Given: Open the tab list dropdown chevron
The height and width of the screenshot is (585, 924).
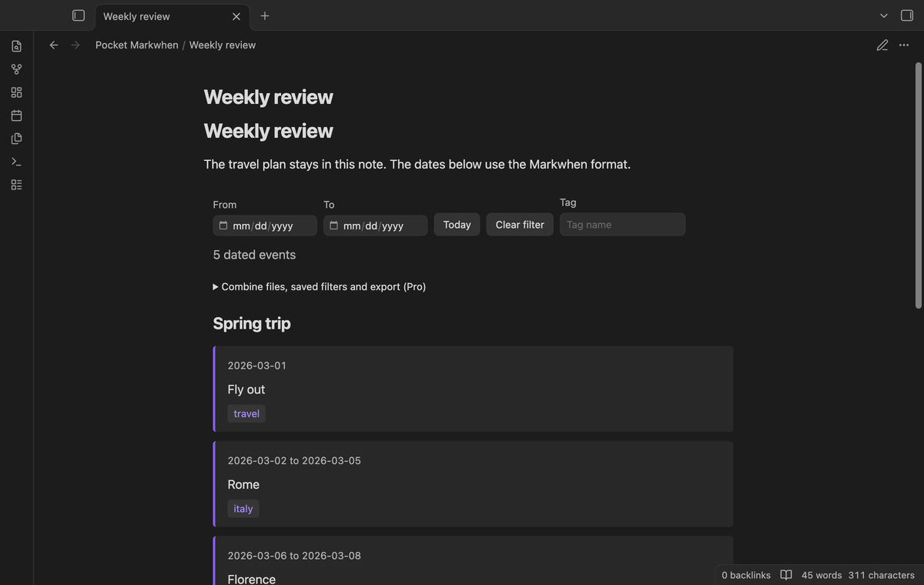Looking at the screenshot, I should pyautogui.click(x=884, y=15).
